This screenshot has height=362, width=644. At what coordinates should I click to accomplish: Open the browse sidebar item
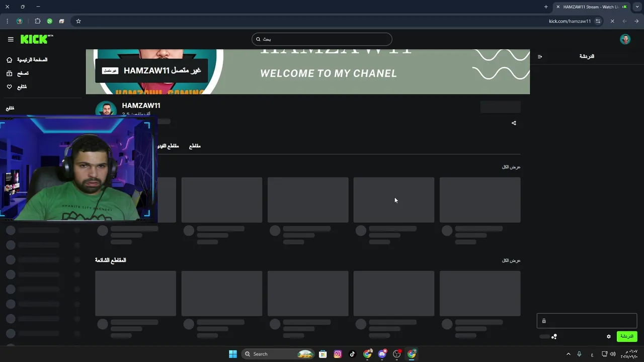pyautogui.click(x=18, y=73)
